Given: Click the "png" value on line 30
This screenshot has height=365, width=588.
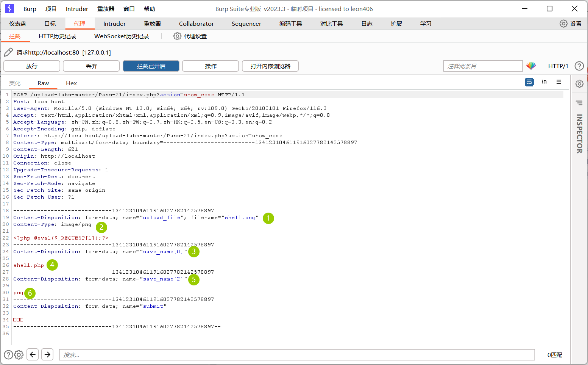Looking at the screenshot, I should pyautogui.click(x=18, y=293).
